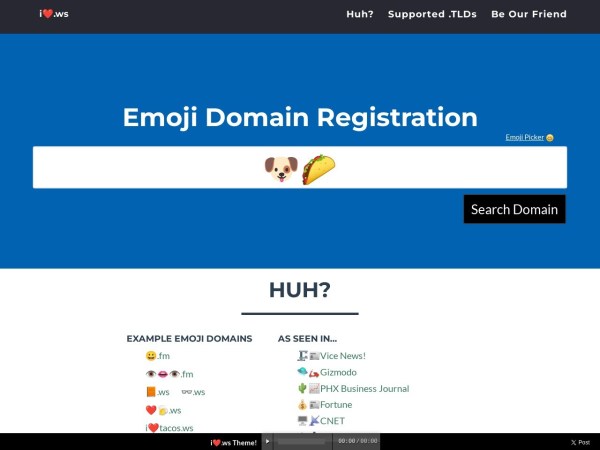This screenshot has height=450, width=600.
Task: Open the heart taco .ws domain
Action: 163,410
